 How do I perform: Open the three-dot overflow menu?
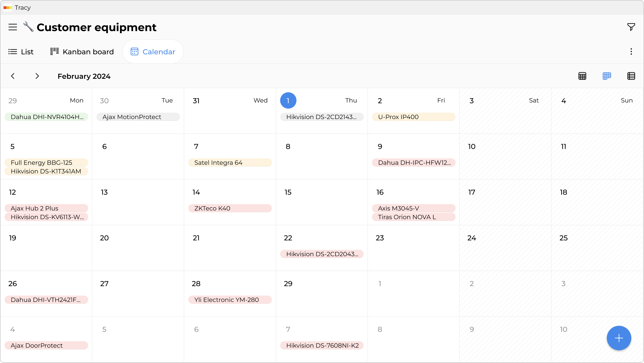[x=631, y=51]
